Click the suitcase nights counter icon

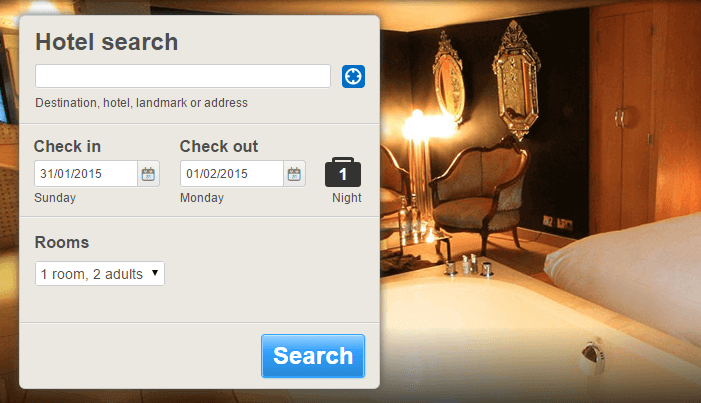(343, 172)
